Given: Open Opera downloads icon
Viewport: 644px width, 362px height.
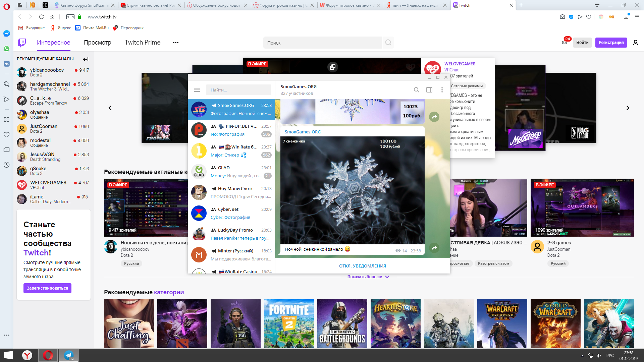Looking at the screenshot, I should [626, 17].
